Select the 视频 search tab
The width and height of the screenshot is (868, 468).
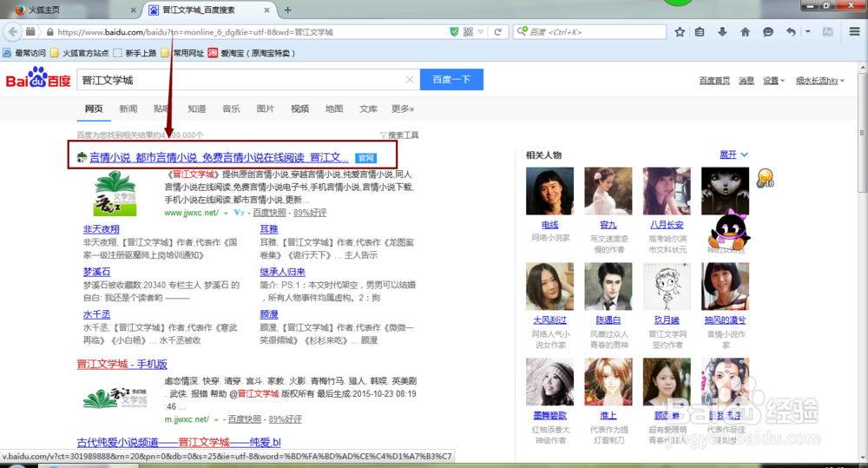299,109
